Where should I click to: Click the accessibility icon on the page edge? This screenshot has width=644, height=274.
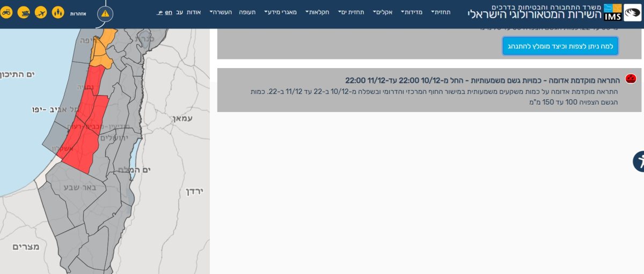(639, 161)
